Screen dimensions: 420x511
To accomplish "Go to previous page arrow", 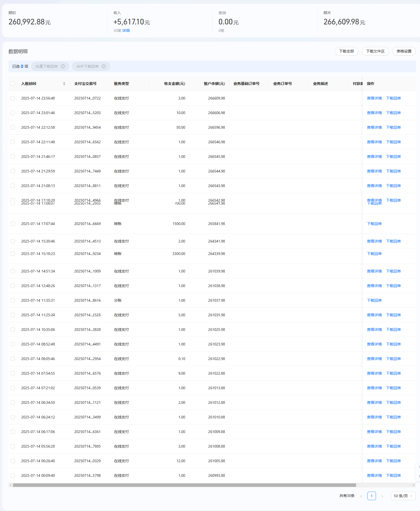I will click(x=361, y=496).
